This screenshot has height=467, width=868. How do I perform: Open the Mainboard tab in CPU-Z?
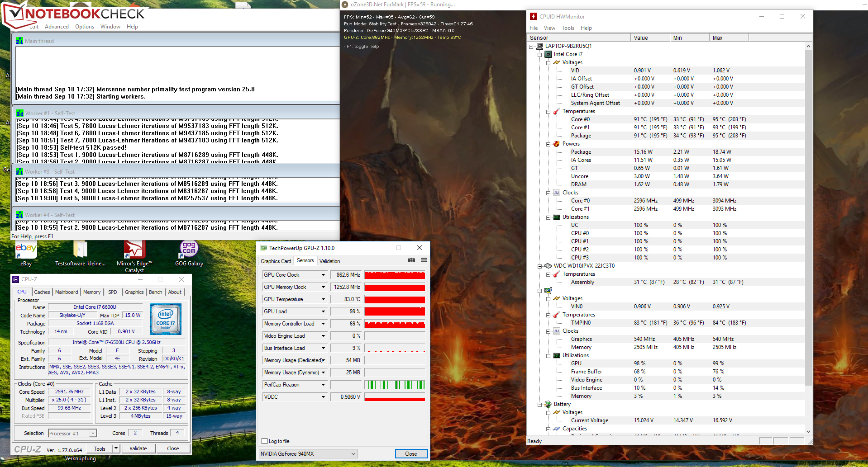[x=67, y=292]
